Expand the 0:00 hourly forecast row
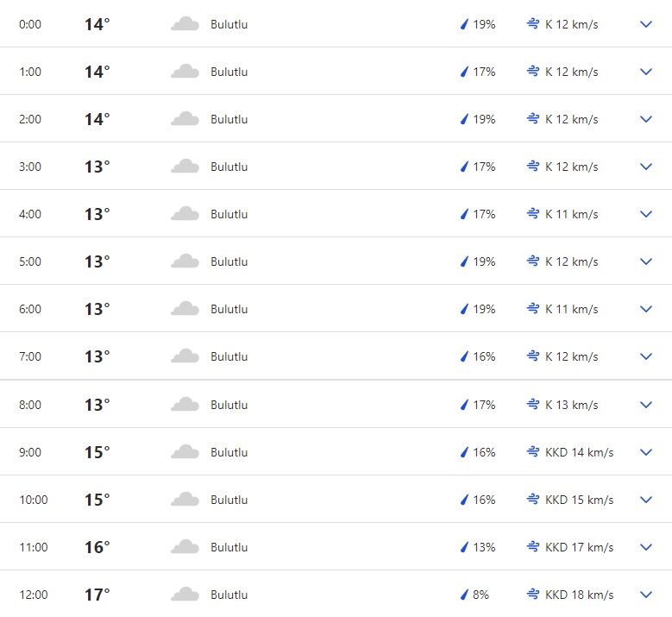Screen dimensions: 672x617 point(646,24)
